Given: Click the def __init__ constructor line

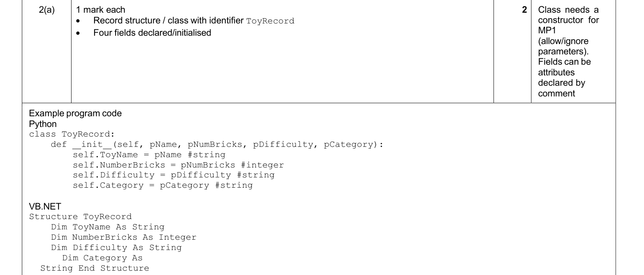Looking at the screenshot, I should pyautogui.click(x=217, y=144).
